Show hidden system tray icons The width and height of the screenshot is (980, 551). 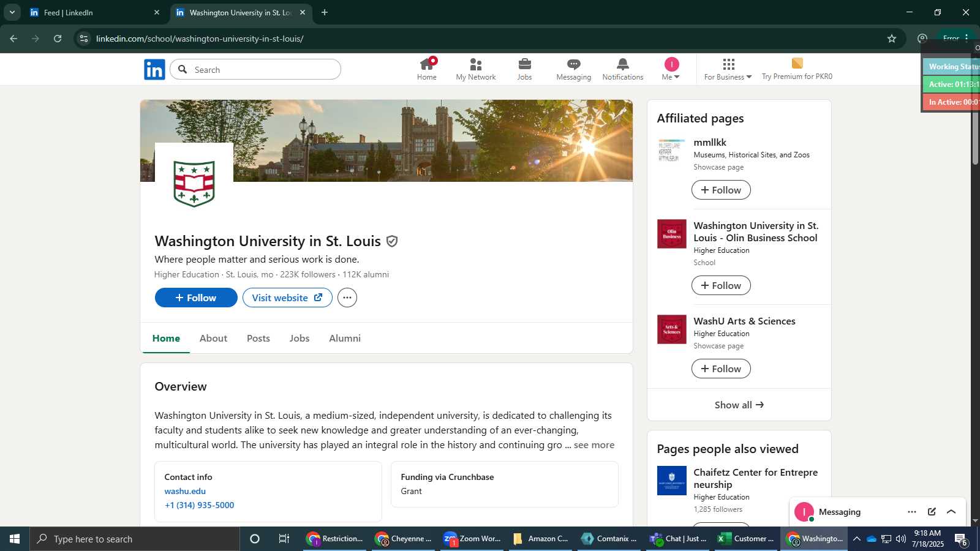point(857,539)
